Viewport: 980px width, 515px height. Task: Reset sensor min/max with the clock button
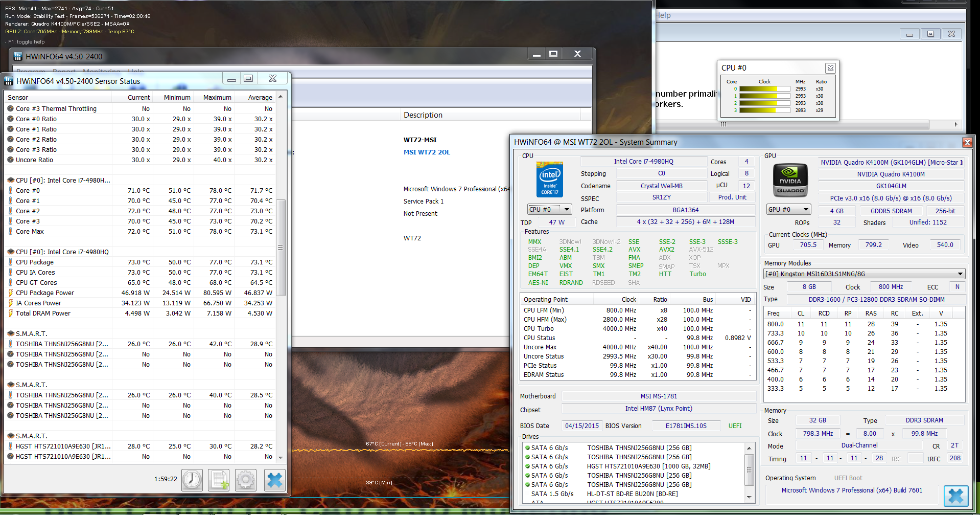192,480
